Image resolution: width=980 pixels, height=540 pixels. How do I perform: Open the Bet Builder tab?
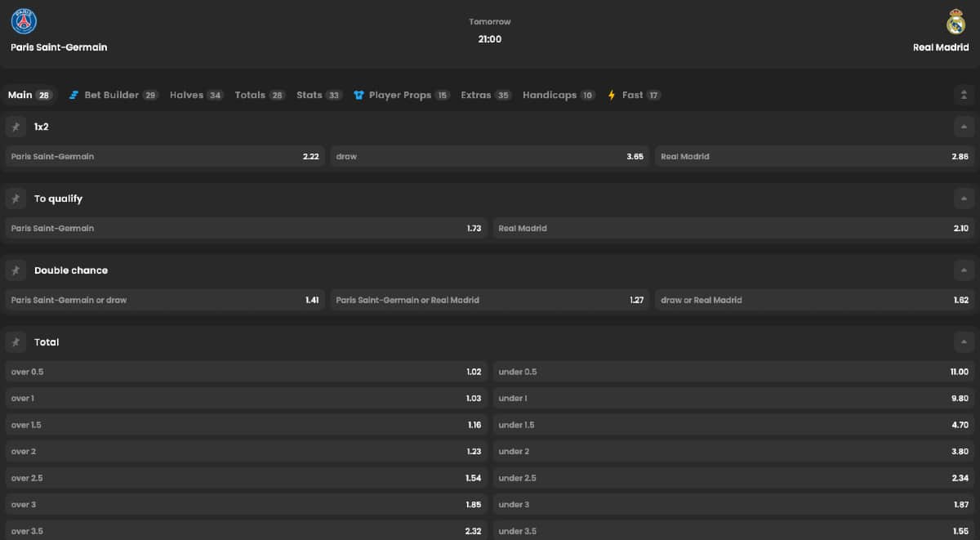(114, 95)
